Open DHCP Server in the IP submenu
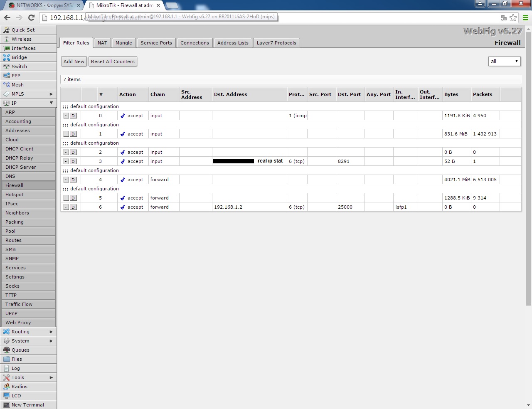 [x=29, y=167]
